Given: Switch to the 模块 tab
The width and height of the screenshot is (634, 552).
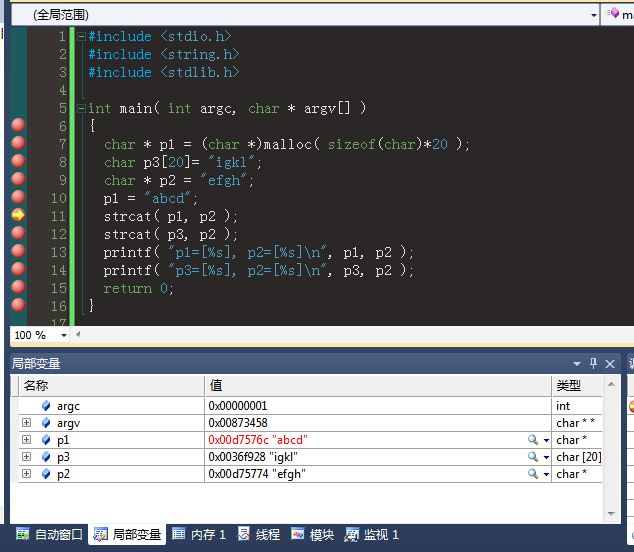Looking at the screenshot, I should pyautogui.click(x=313, y=535).
